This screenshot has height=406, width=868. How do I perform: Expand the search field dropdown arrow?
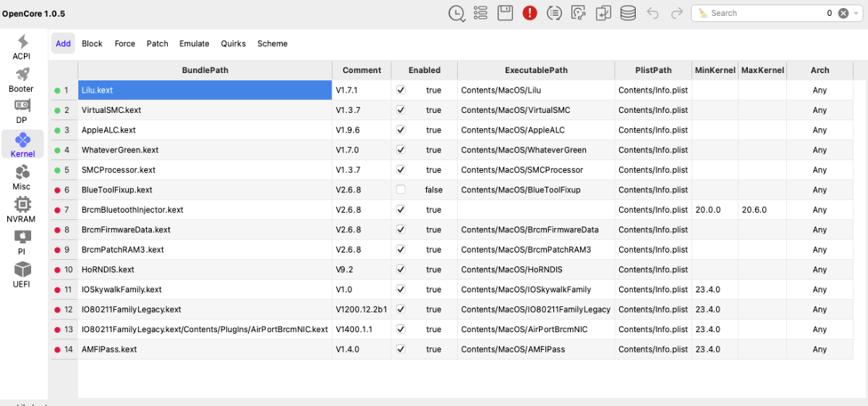857,13
